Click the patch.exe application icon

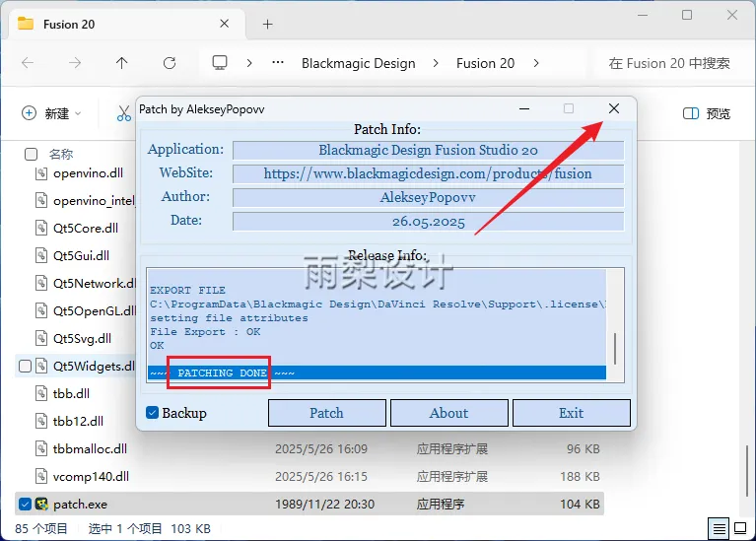point(42,505)
